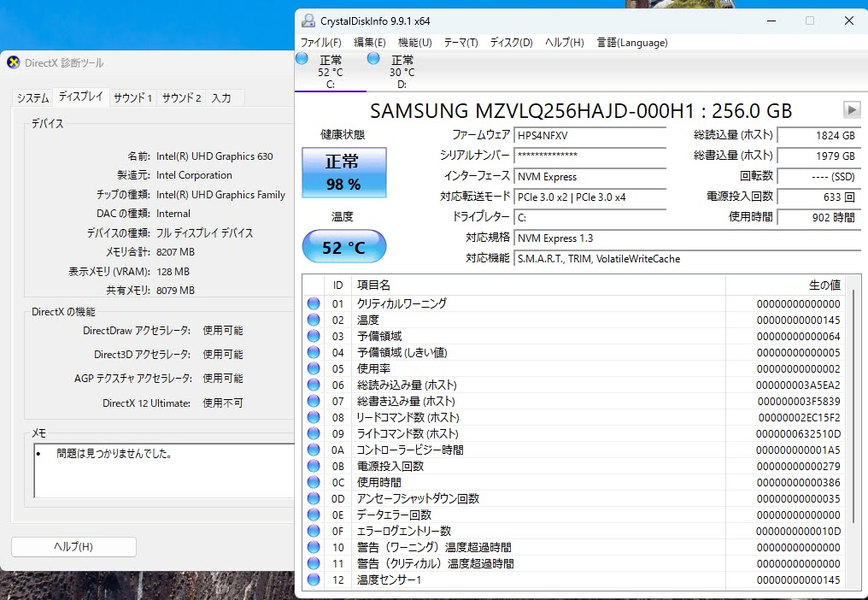Click the status orb for row 0E データエラー回数

[314, 515]
